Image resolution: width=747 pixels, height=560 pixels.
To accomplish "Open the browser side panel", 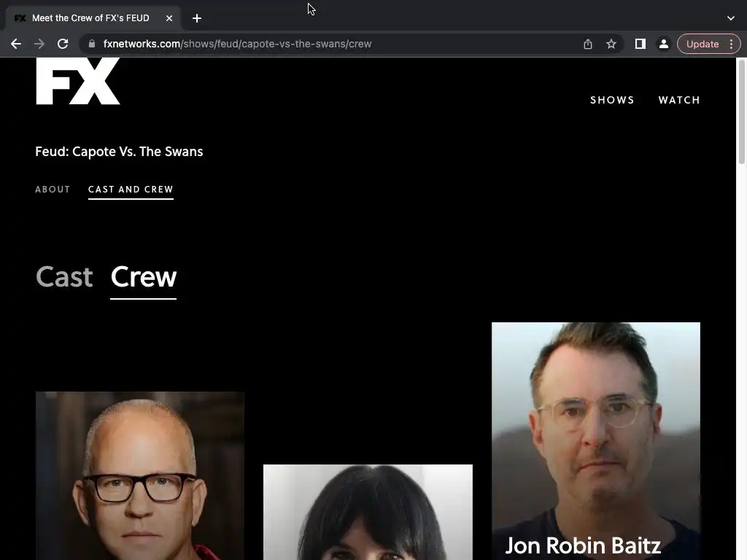I will (x=640, y=44).
